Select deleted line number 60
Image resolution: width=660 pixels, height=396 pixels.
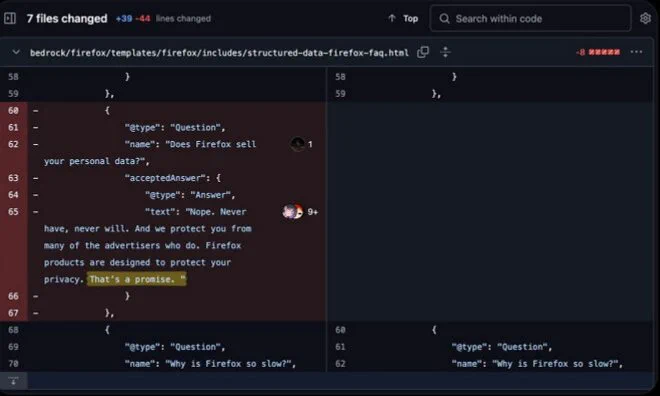(x=13, y=110)
